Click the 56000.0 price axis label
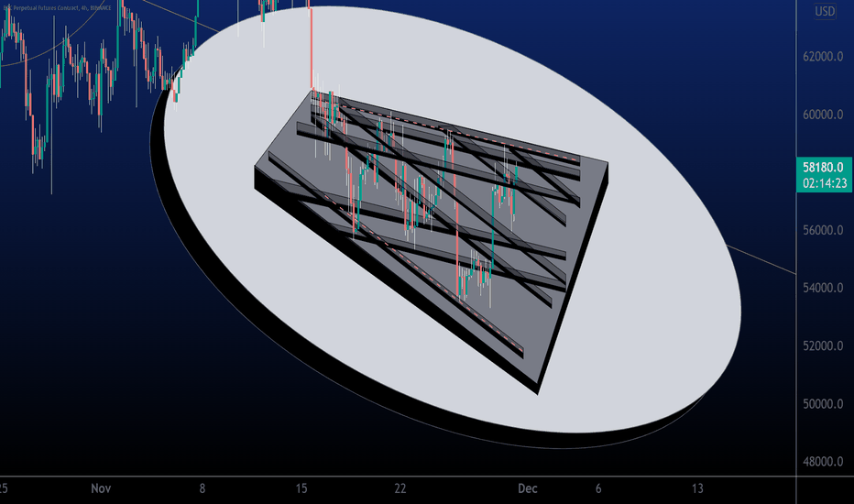This screenshot has height=504, width=854. (x=823, y=230)
